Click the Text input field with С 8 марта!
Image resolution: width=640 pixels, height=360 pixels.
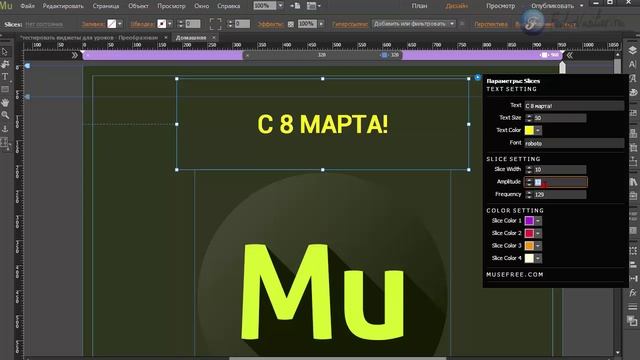click(574, 106)
